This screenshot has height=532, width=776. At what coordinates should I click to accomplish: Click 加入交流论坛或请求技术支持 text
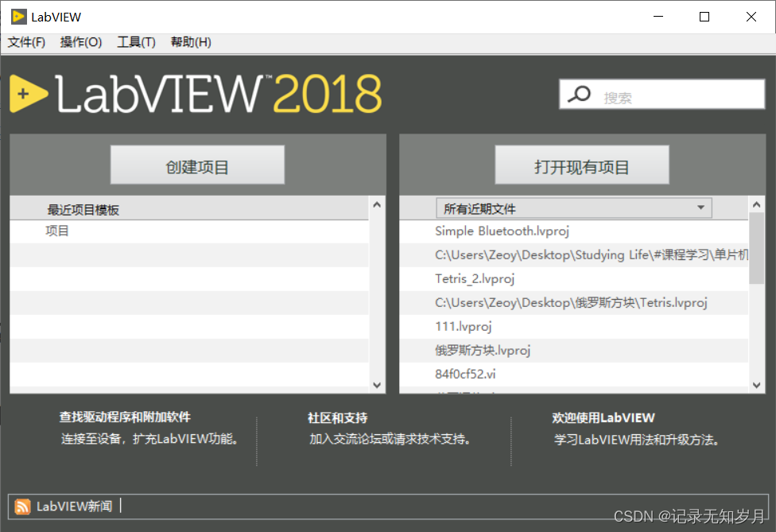click(x=390, y=439)
